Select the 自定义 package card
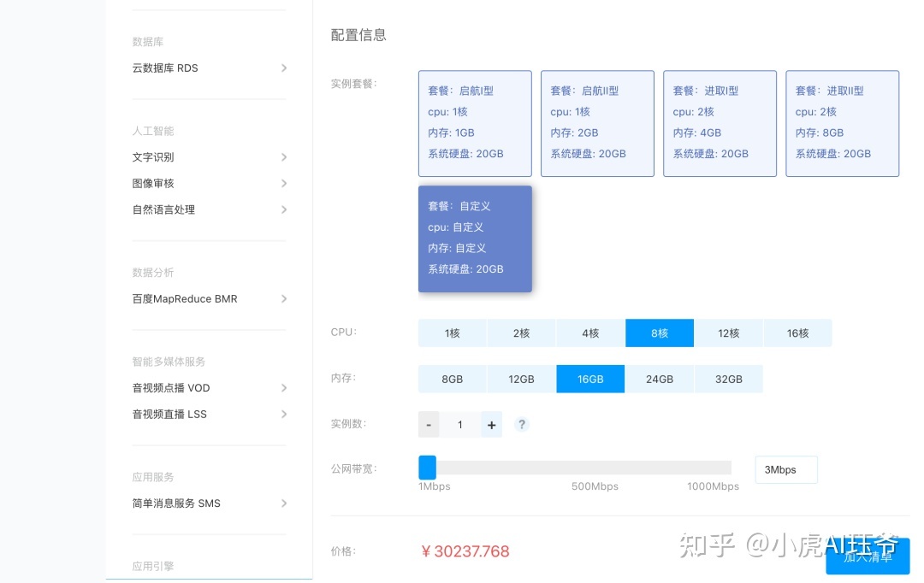The height and width of the screenshot is (583, 924). pyautogui.click(x=475, y=239)
